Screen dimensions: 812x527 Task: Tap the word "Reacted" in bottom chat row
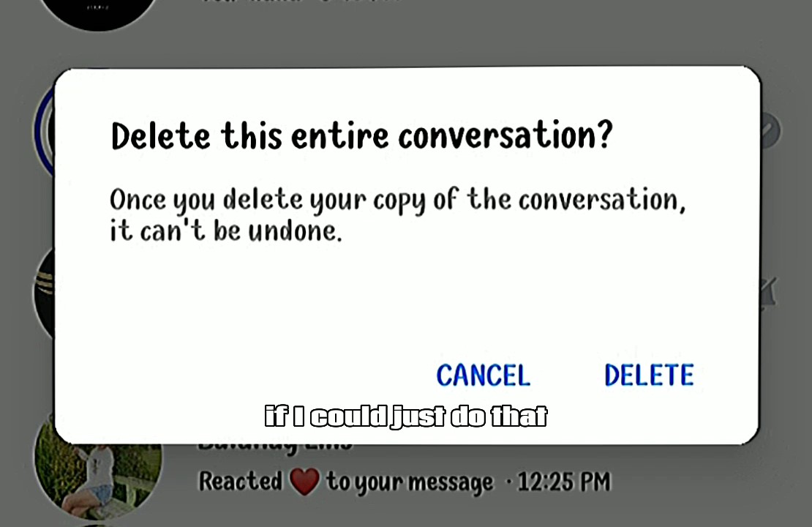(x=241, y=481)
